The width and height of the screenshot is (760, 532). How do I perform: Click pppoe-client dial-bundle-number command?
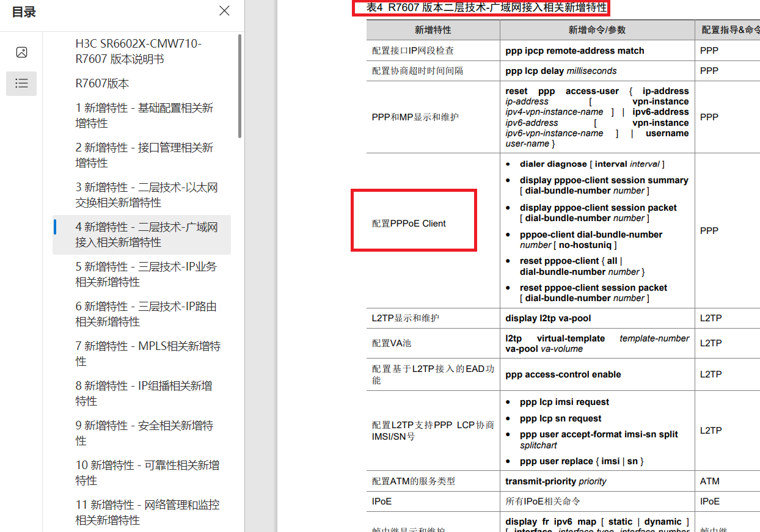coord(591,239)
